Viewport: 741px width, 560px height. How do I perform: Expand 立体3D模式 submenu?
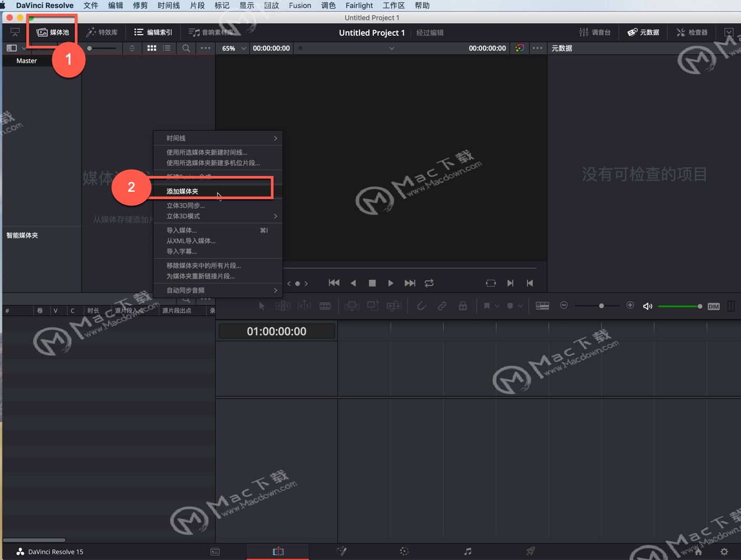point(218,216)
